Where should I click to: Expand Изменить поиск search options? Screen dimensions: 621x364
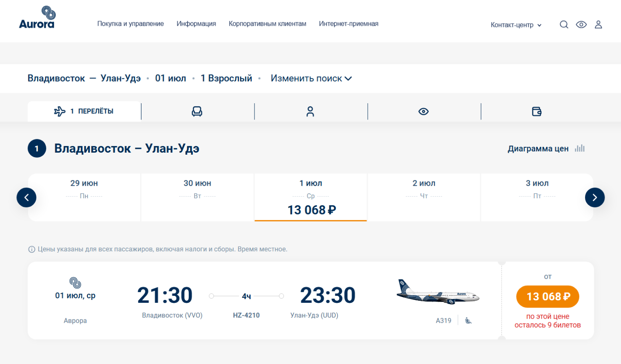(311, 78)
